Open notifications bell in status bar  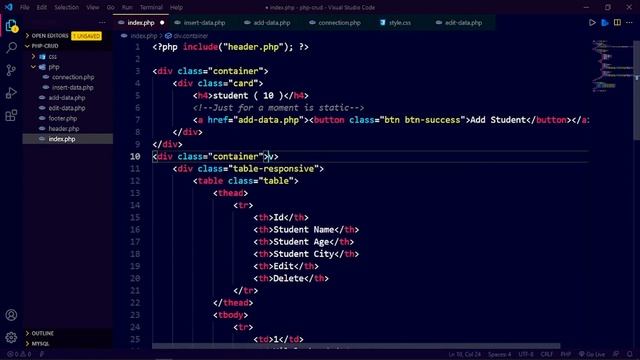tap(629, 354)
